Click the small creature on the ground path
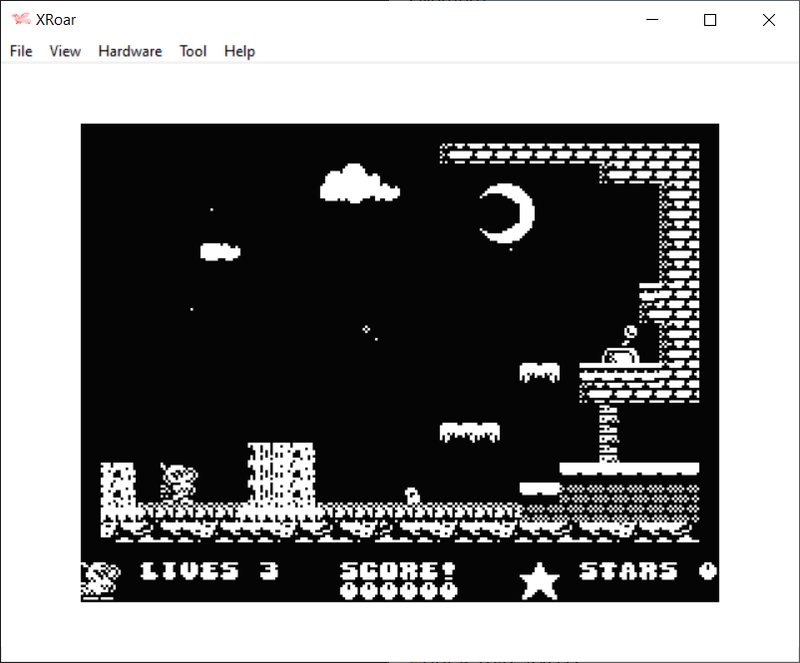800x663 pixels. [x=411, y=495]
